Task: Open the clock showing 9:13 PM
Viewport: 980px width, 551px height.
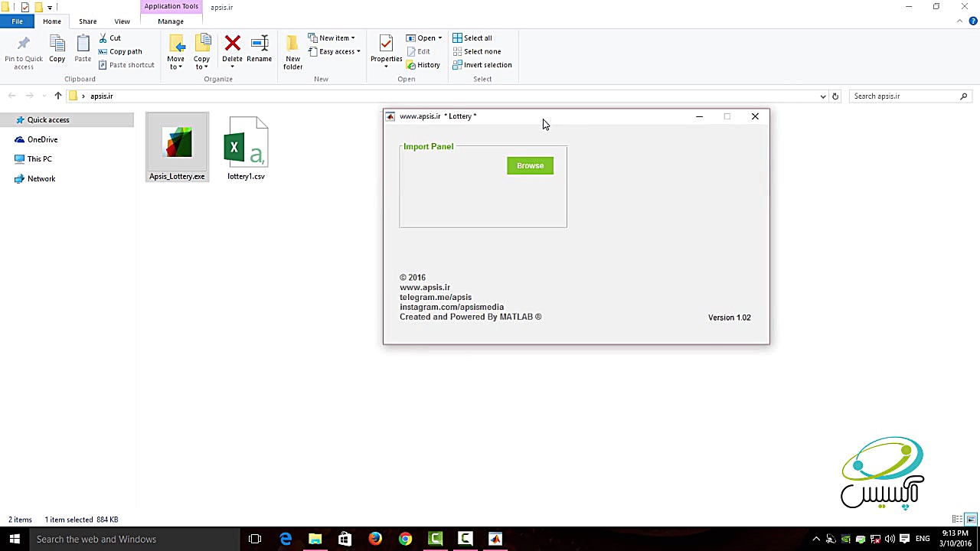Action: coord(954,539)
